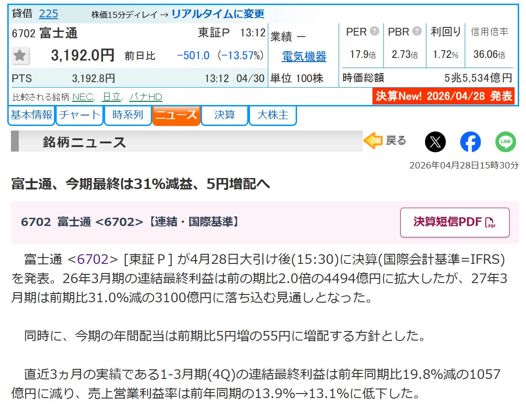Click PER value 17.9倍
The height and width of the screenshot is (420, 526).
point(363,54)
